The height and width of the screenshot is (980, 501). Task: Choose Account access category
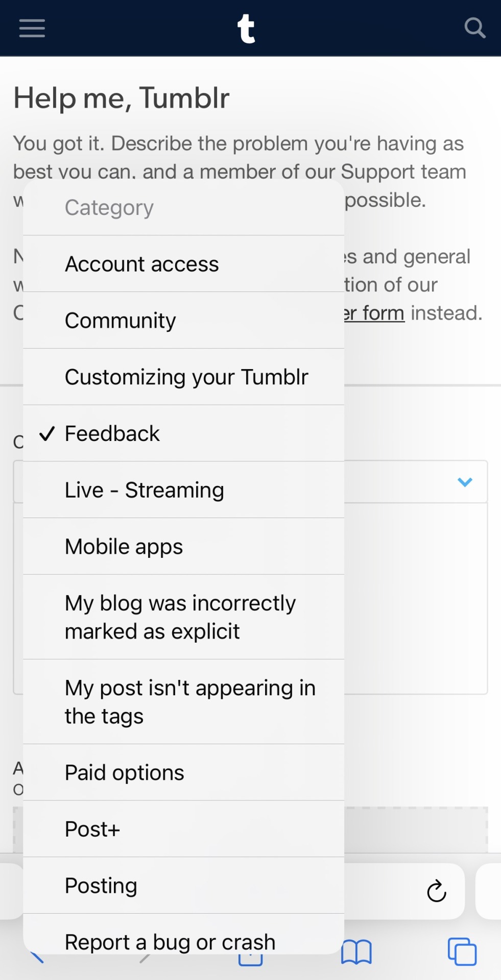click(142, 264)
